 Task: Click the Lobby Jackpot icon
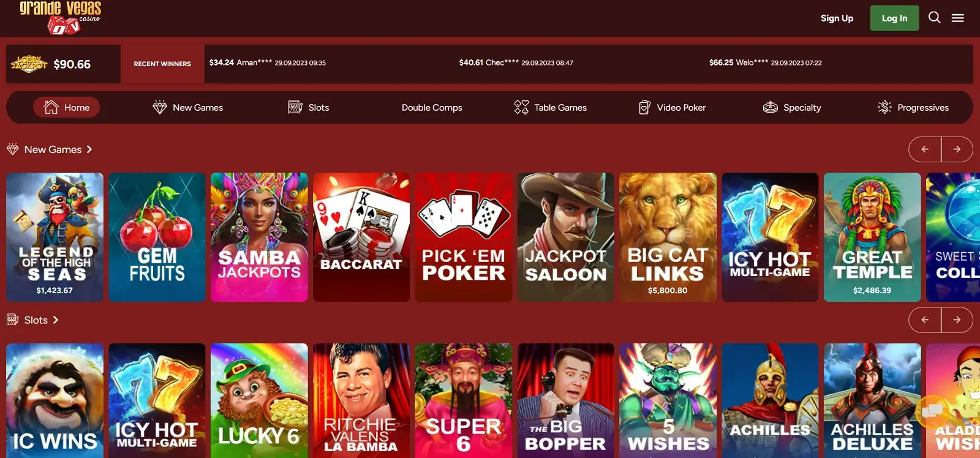pyautogui.click(x=29, y=64)
